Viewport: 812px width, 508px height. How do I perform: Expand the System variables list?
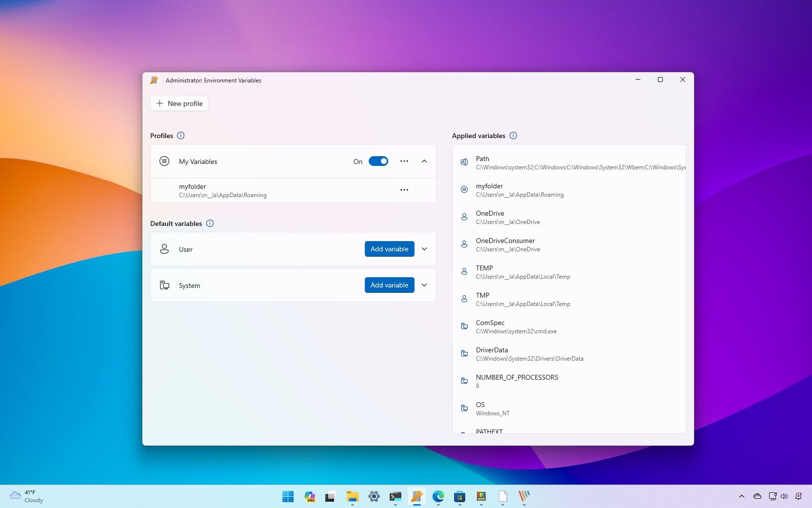424,285
